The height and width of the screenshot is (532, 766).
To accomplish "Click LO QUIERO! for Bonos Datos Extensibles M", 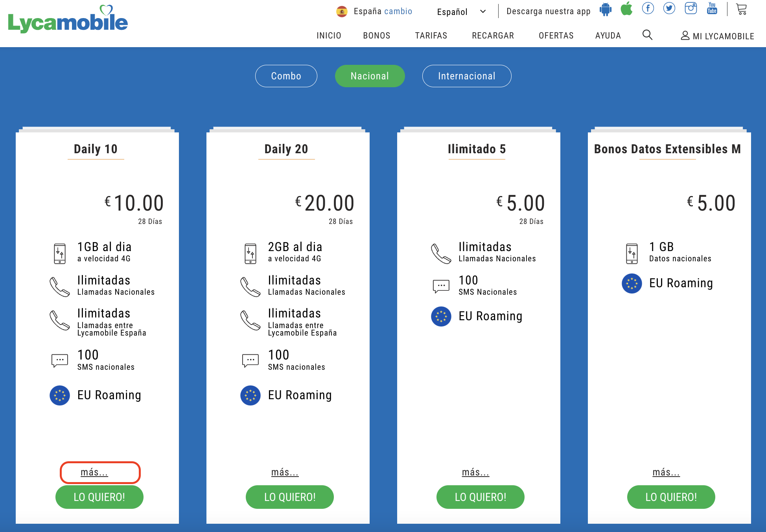I will [671, 497].
